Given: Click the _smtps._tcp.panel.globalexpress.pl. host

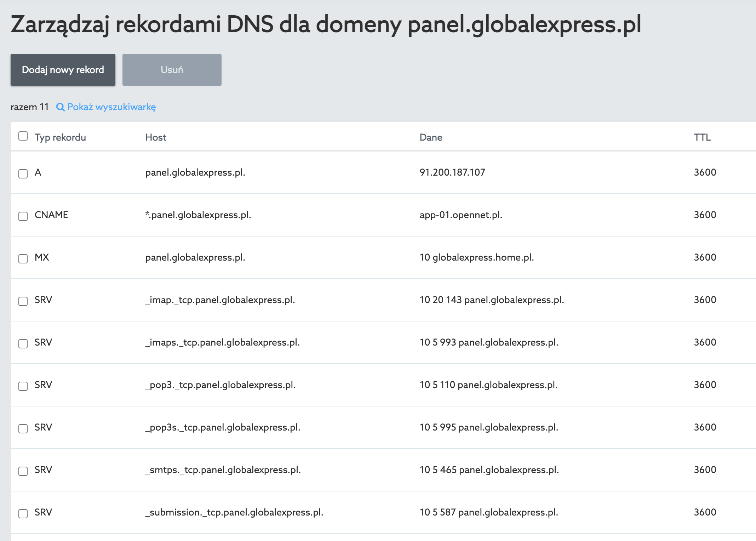Looking at the screenshot, I should (x=223, y=470).
